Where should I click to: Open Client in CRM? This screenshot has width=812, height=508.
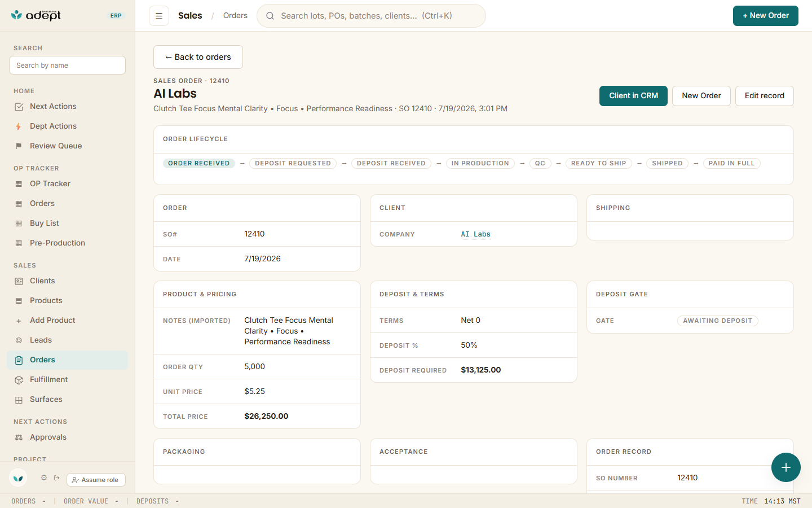[x=633, y=96]
